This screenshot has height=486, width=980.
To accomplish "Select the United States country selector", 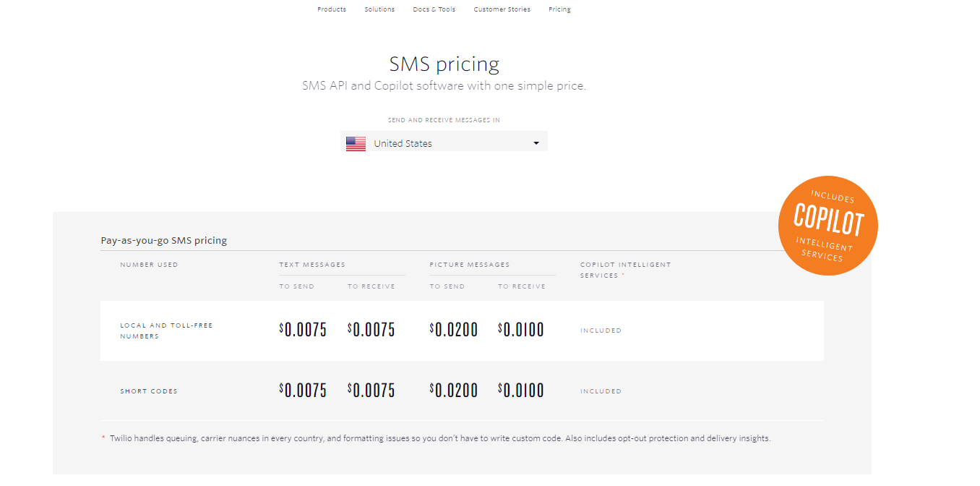I will click(x=444, y=142).
